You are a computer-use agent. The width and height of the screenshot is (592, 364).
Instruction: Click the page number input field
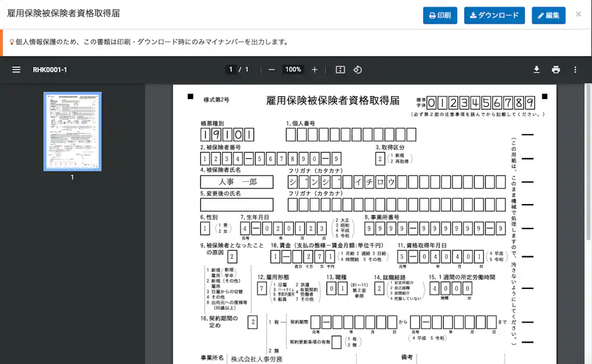pos(231,70)
